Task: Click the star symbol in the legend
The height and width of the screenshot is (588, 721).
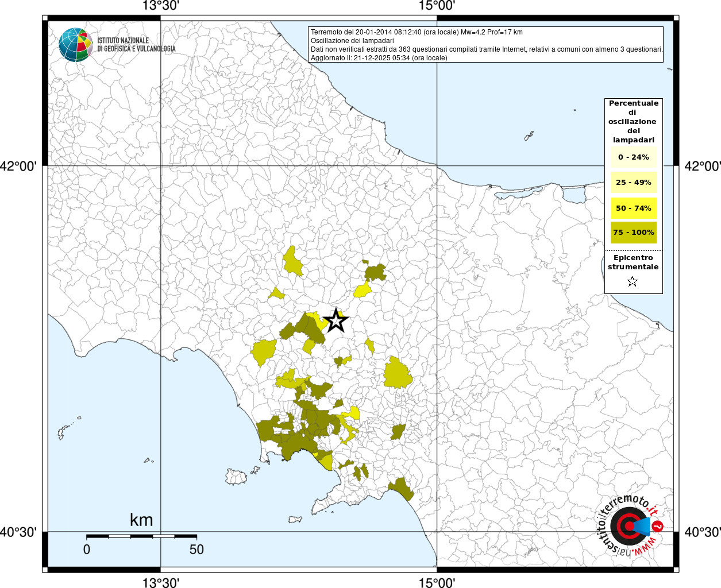Action: [633, 281]
